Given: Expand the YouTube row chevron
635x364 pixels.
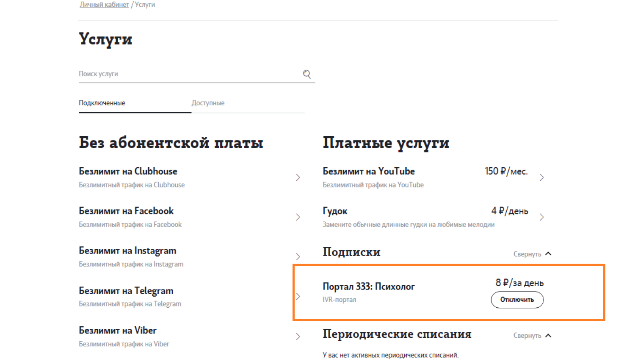Looking at the screenshot, I should [542, 177].
